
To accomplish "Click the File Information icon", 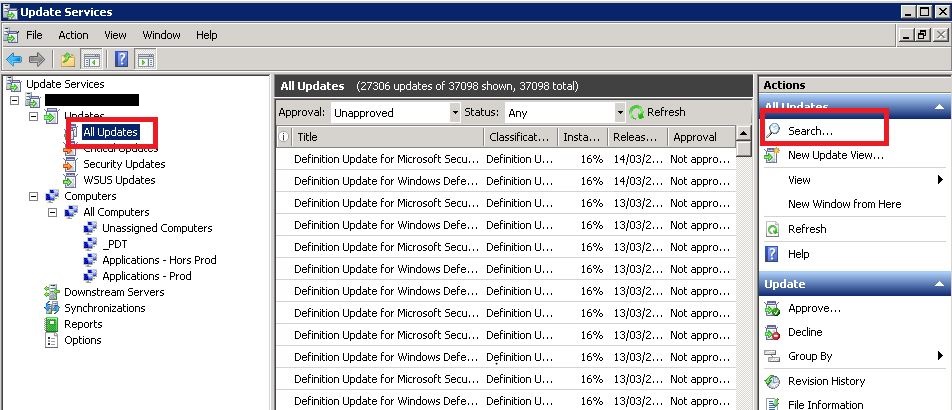I will tap(772, 405).
